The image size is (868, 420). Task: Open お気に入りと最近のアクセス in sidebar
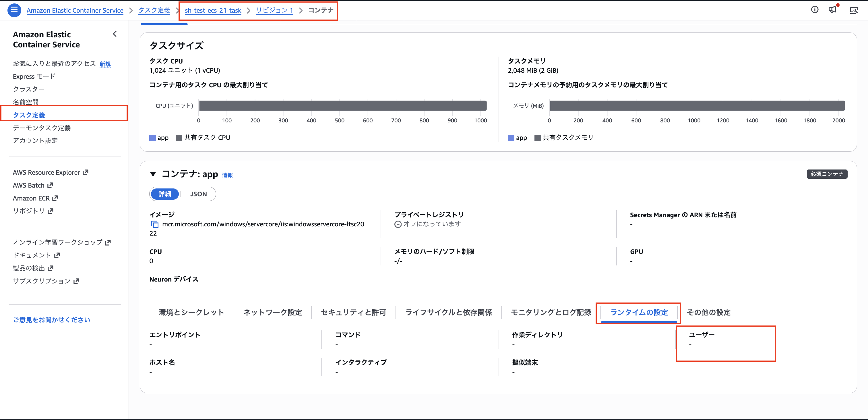pos(54,63)
